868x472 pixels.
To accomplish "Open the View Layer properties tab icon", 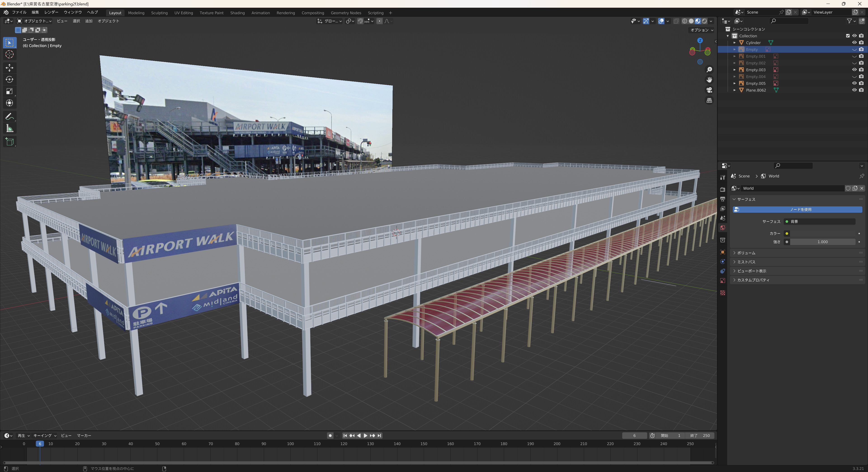I will point(722,209).
